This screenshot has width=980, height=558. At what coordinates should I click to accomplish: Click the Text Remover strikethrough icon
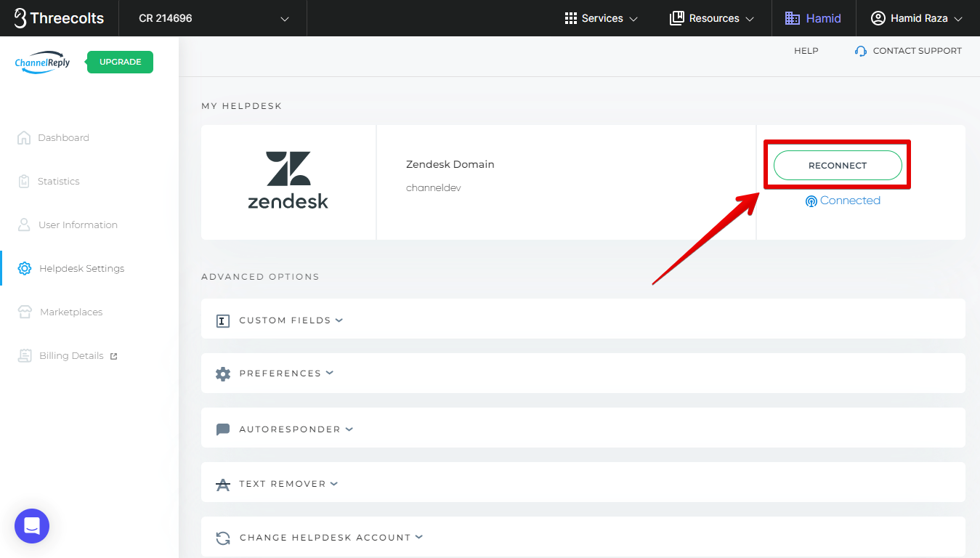(223, 484)
